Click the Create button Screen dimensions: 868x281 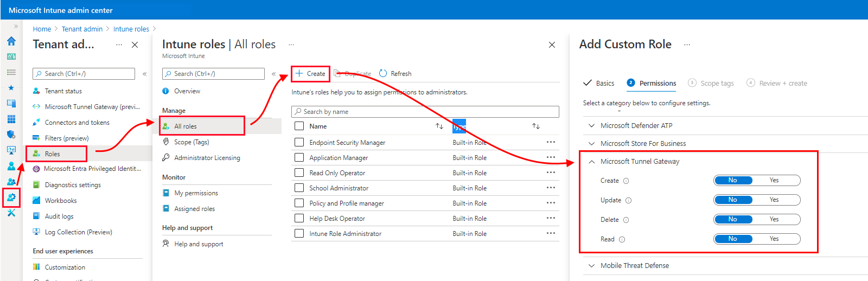311,74
